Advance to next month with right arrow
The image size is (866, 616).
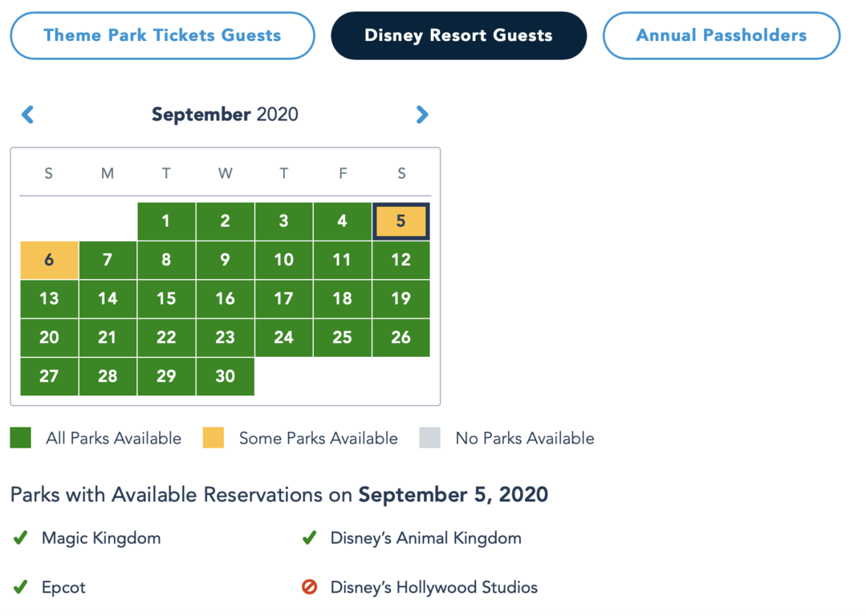422,115
